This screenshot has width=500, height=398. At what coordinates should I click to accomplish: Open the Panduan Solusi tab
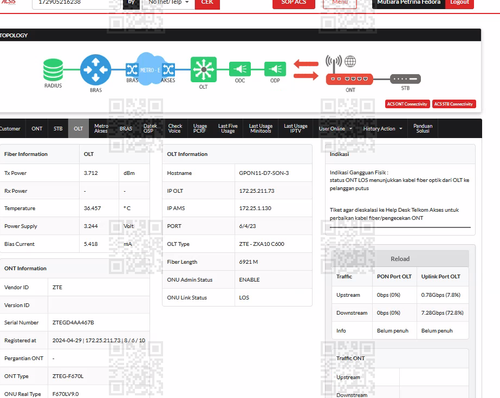[423, 128]
